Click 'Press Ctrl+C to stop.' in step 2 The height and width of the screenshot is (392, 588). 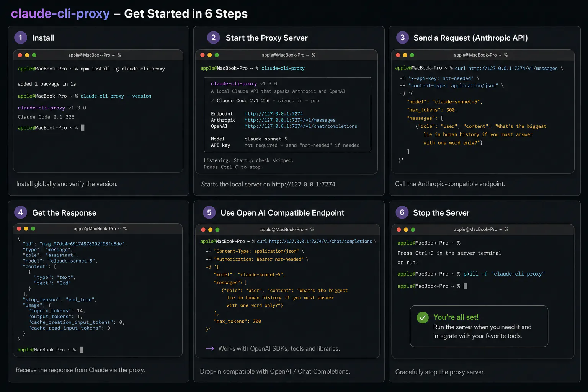pos(233,167)
